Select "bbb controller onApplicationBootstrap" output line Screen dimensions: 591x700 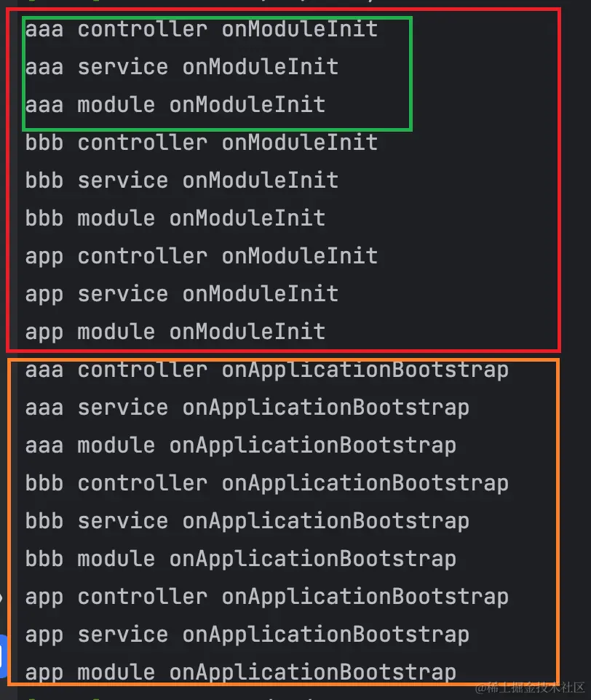click(x=267, y=483)
